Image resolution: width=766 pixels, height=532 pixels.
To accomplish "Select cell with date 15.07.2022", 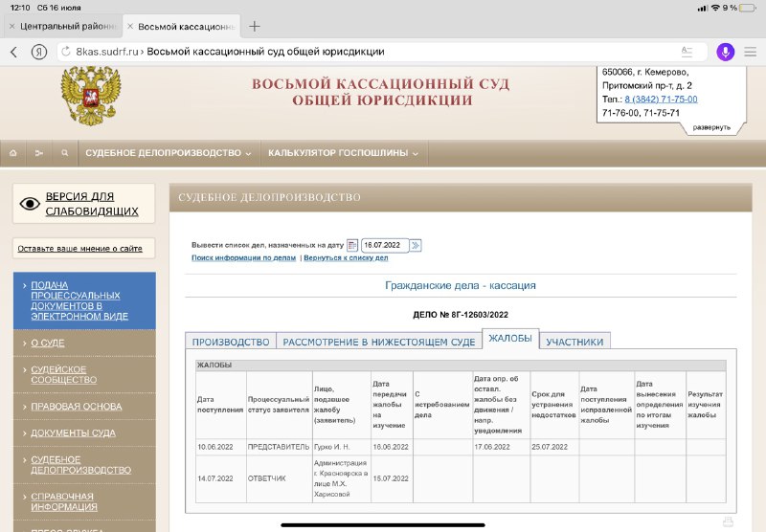I will tap(391, 478).
